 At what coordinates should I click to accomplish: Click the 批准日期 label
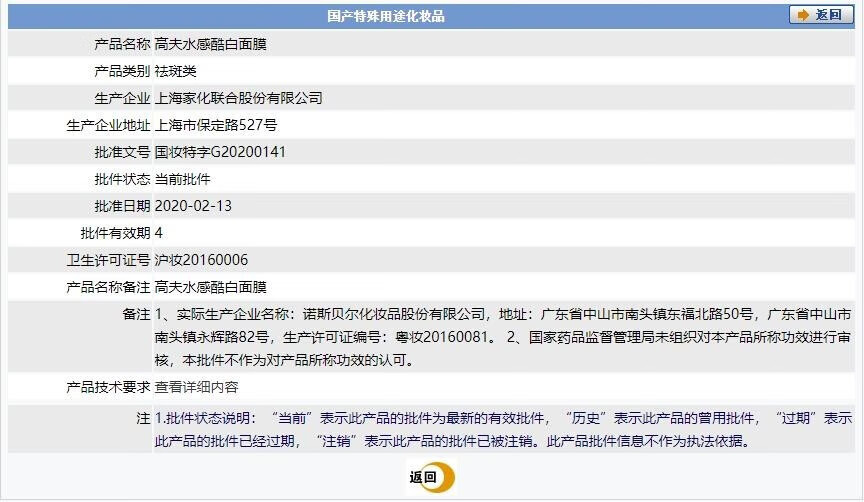coord(122,206)
